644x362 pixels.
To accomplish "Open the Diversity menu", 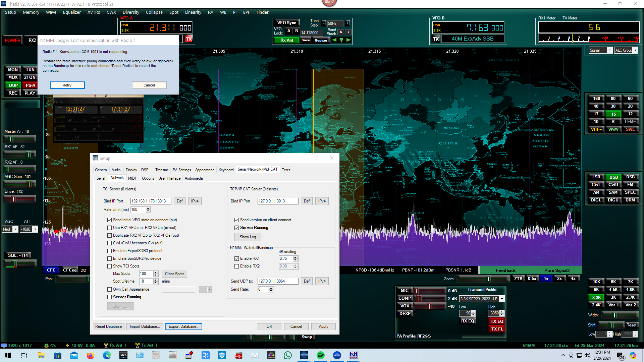I will [x=131, y=12].
